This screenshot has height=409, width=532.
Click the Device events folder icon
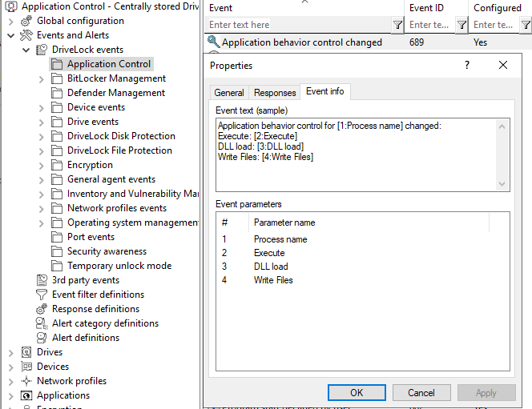pyautogui.click(x=57, y=107)
